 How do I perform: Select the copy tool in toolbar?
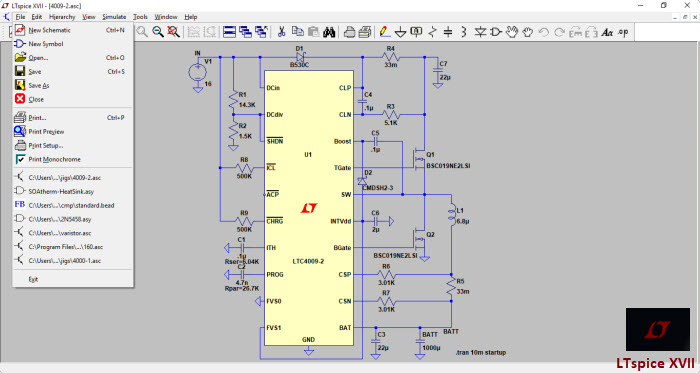pyautogui.click(x=297, y=32)
